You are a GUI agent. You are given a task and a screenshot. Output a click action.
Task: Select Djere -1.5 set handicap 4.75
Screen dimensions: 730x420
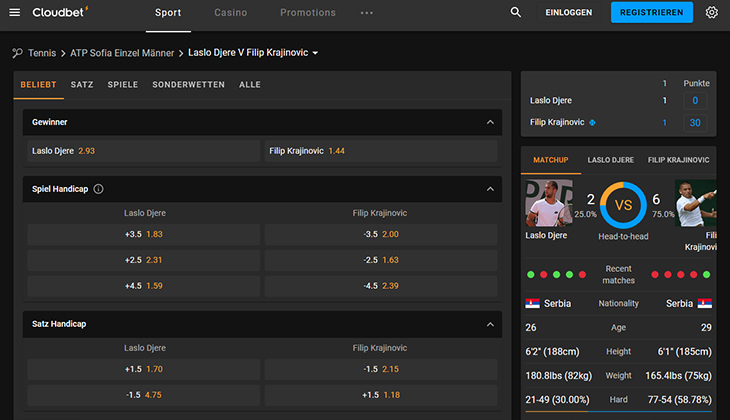143,395
